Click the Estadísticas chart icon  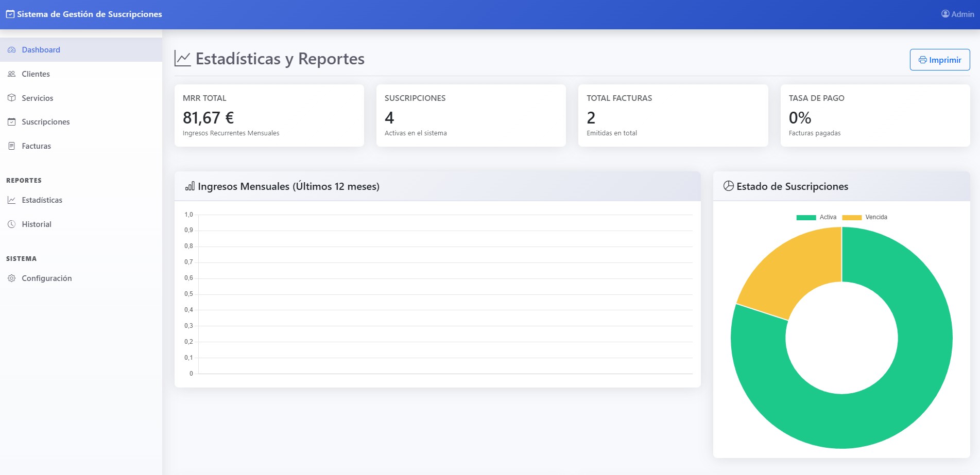[11, 200]
